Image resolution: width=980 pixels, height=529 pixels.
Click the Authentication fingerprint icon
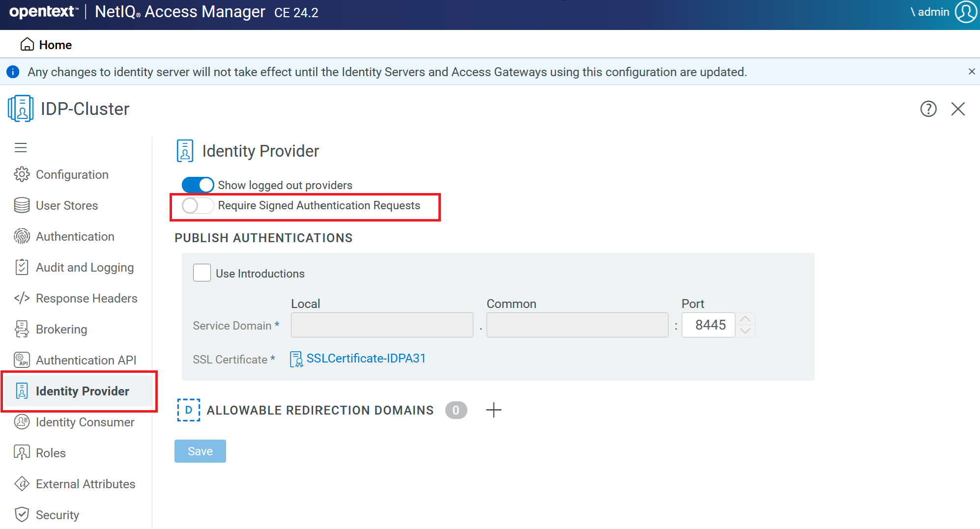point(21,236)
